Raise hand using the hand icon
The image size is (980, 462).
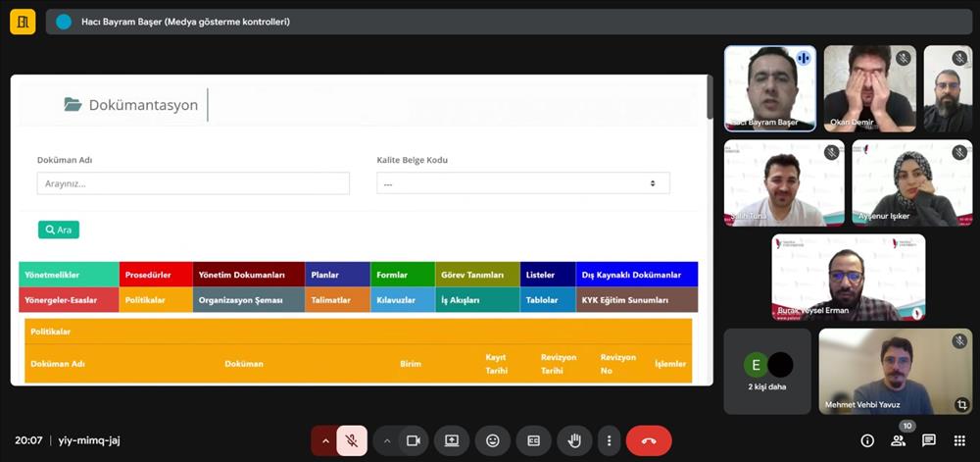click(574, 441)
